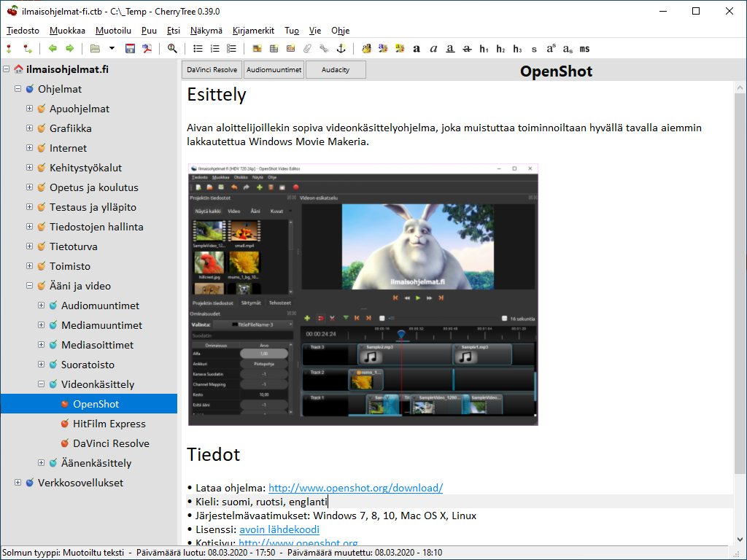
Task: Open the Muokkaa menu
Action: click(67, 31)
